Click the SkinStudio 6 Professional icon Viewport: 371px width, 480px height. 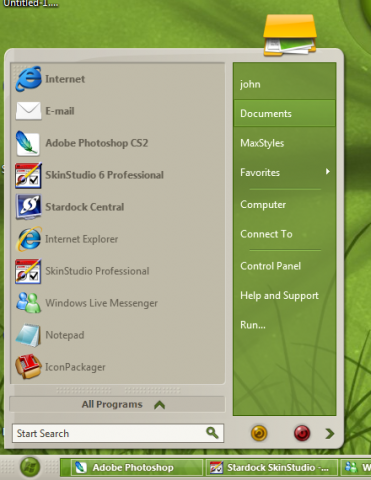[x=28, y=175]
